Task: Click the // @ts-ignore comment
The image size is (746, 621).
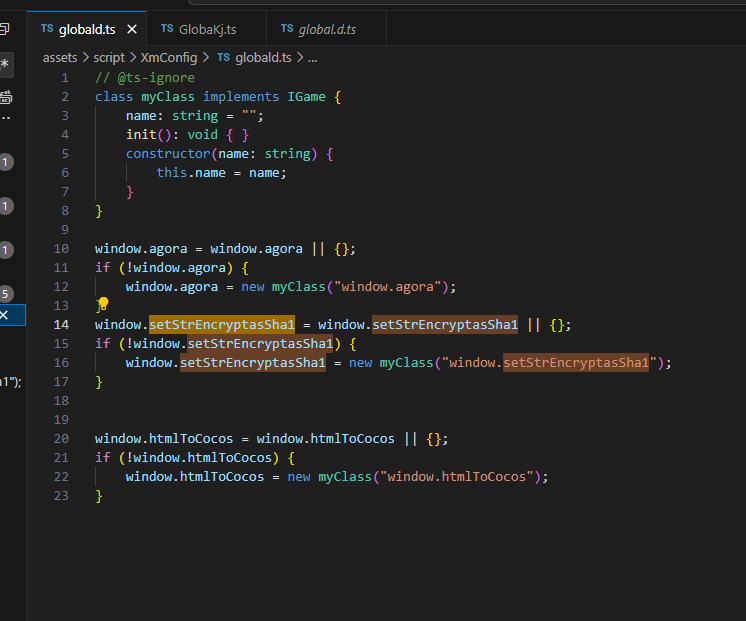Action: (145, 78)
